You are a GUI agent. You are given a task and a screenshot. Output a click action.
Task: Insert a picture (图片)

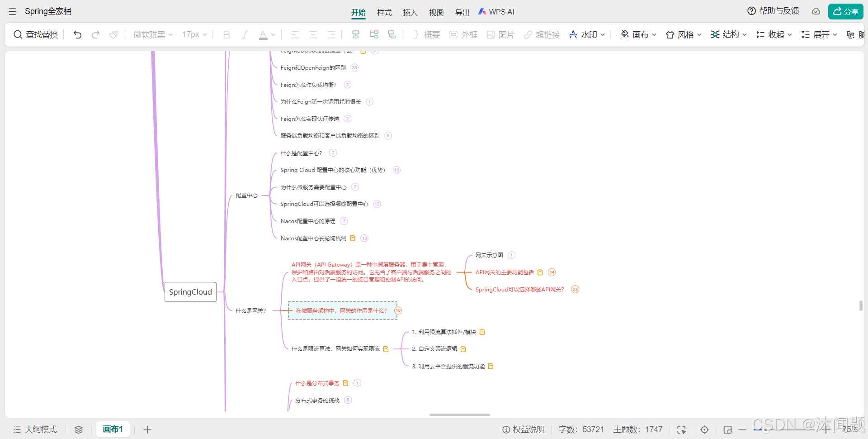[500, 34]
